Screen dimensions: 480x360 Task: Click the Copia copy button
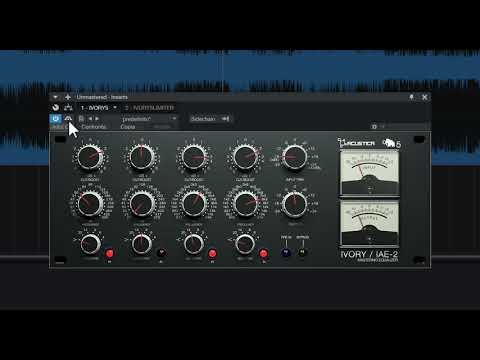coord(128,127)
